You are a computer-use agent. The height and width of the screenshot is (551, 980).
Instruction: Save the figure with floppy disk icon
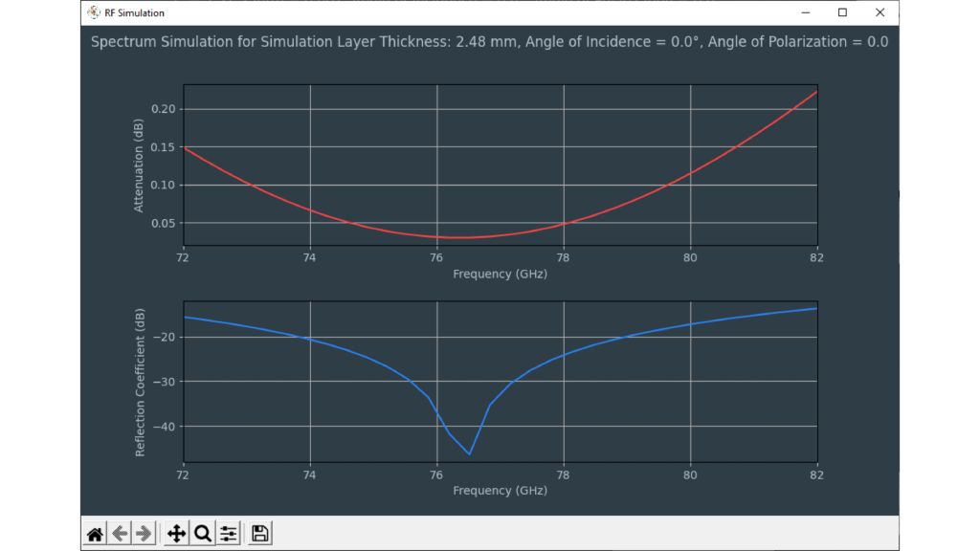[x=260, y=534]
